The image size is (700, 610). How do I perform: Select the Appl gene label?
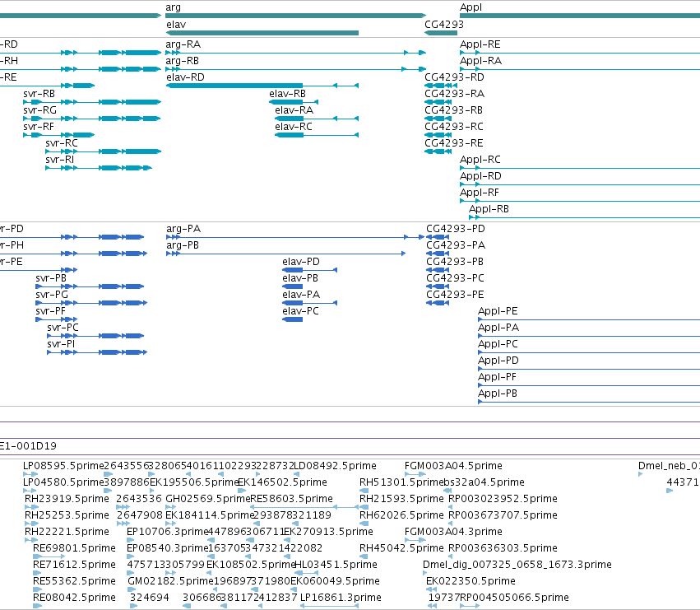click(471, 7)
